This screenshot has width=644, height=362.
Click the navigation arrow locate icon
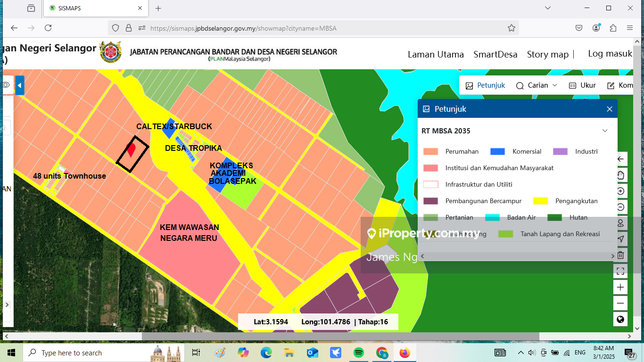(x=620, y=239)
